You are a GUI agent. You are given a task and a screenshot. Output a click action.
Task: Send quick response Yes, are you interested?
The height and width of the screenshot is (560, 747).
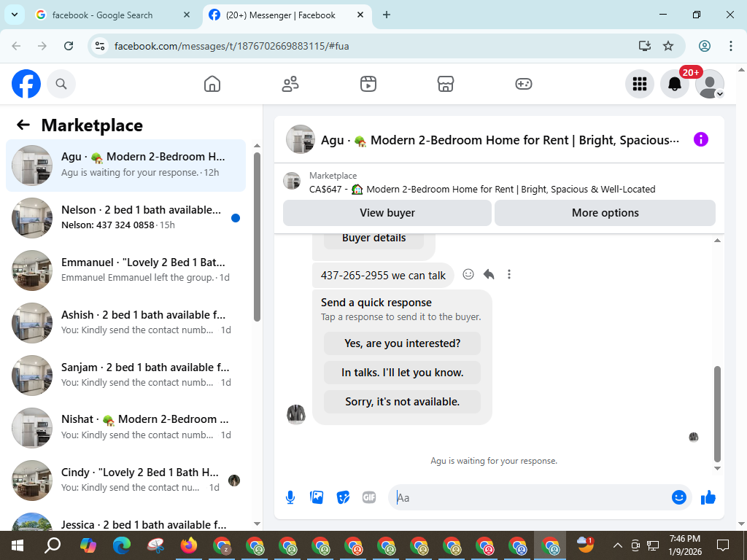pos(402,343)
